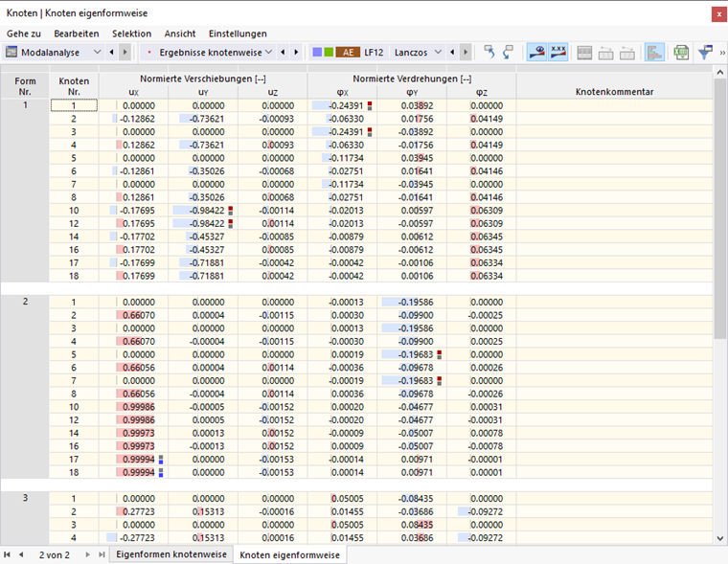Click the AE load case badge
Image resolution: width=728 pixels, height=564 pixels.
coord(348,53)
